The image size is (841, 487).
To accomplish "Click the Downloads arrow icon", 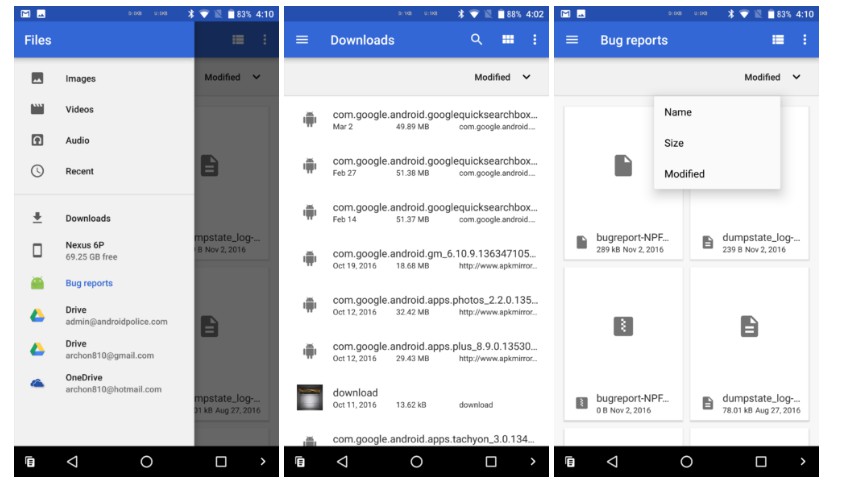I will point(37,218).
